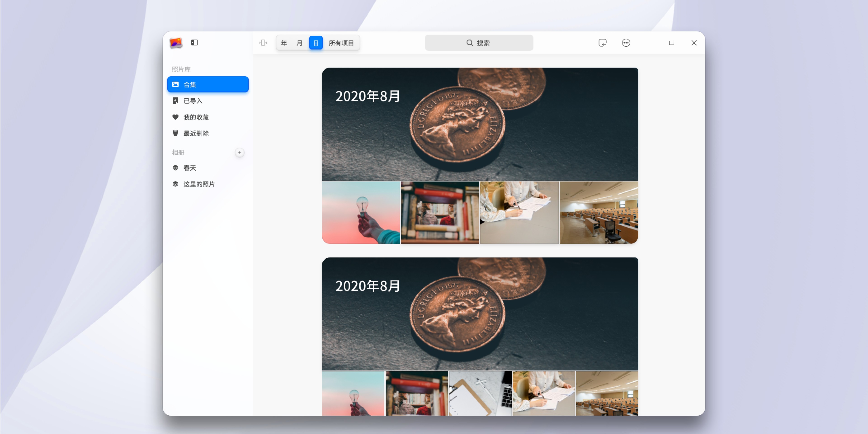Viewport: 868px width, 434px height.
Task: Open the 已导入 imported section
Action: click(x=208, y=101)
